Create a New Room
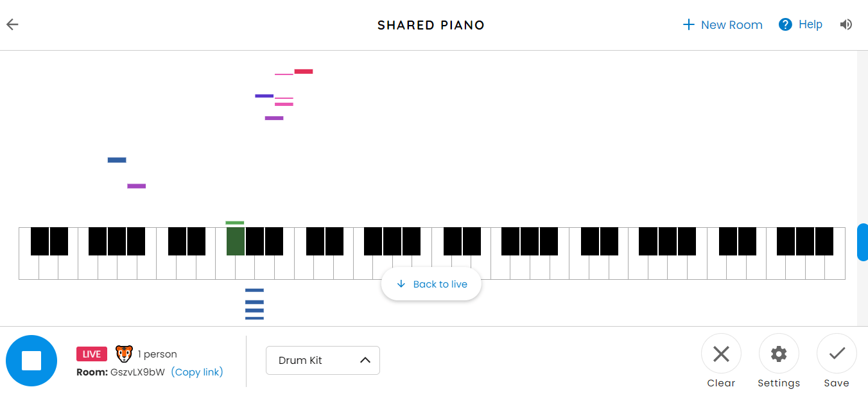This screenshot has width=868, height=396. point(722,24)
